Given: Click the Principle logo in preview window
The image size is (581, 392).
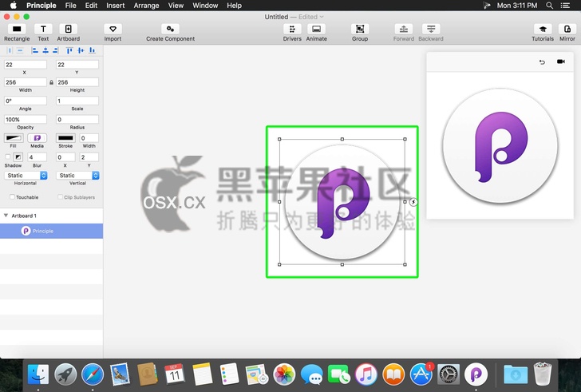Looking at the screenshot, I should (500, 146).
